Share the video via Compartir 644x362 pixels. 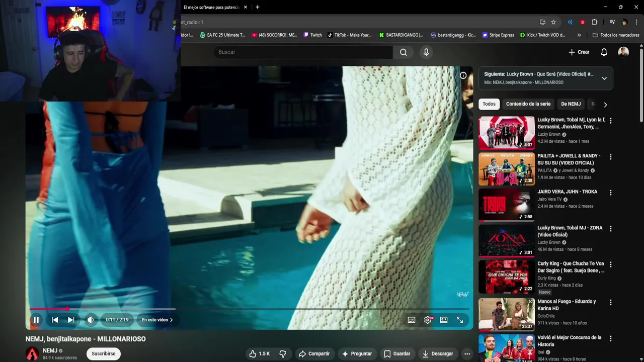(x=314, y=354)
